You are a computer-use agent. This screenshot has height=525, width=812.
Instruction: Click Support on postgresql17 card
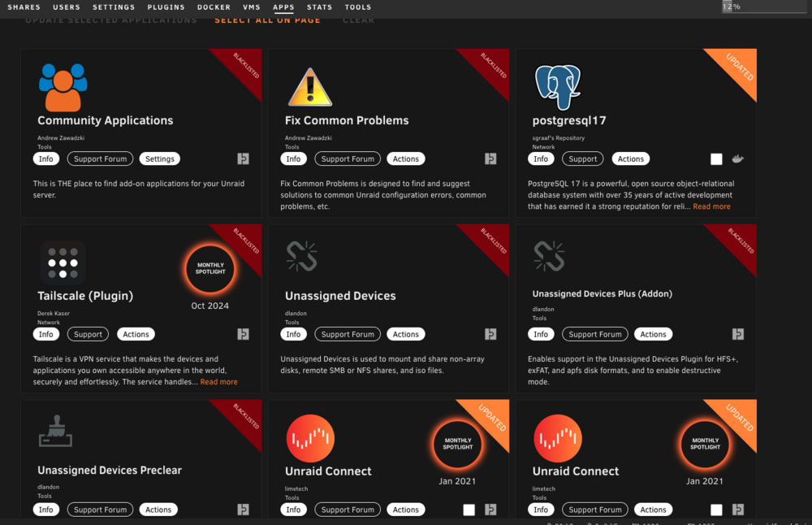582,158
